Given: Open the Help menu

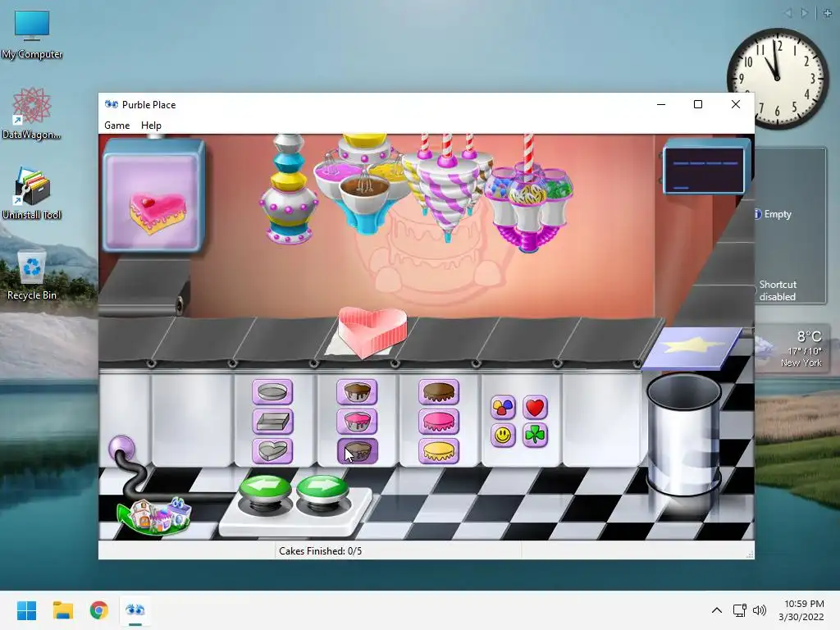Looking at the screenshot, I should point(151,126).
